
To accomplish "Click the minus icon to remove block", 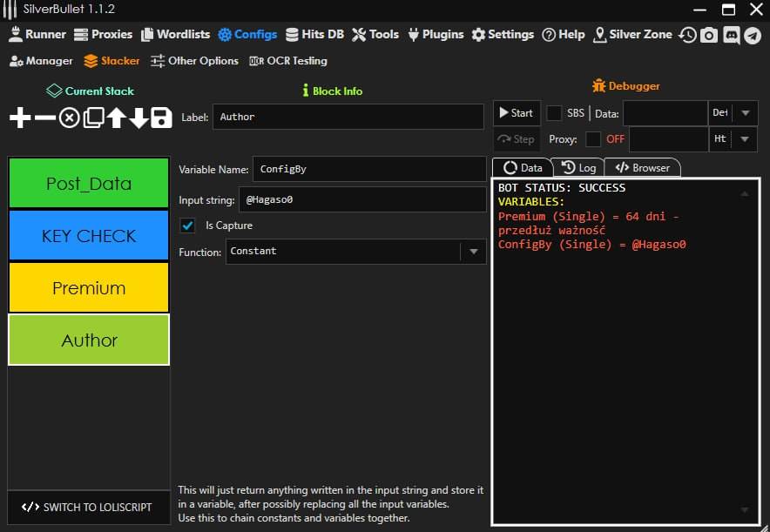I will [44, 118].
